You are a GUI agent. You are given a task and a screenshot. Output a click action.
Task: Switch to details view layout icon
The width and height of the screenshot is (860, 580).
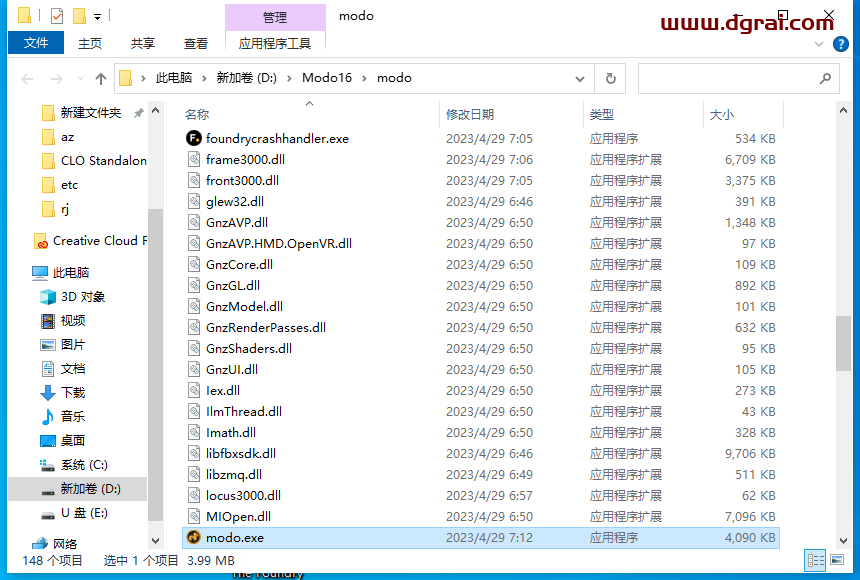coord(815,560)
